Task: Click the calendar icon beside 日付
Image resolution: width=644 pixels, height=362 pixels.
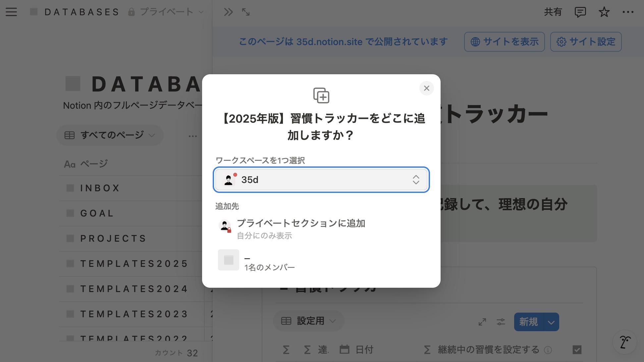Action: (x=345, y=349)
